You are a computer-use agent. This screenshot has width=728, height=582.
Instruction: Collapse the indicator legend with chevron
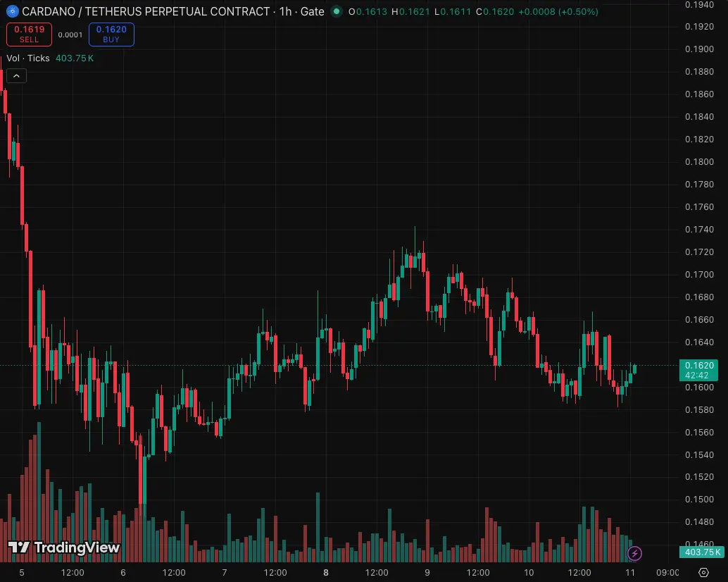coord(16,75)
